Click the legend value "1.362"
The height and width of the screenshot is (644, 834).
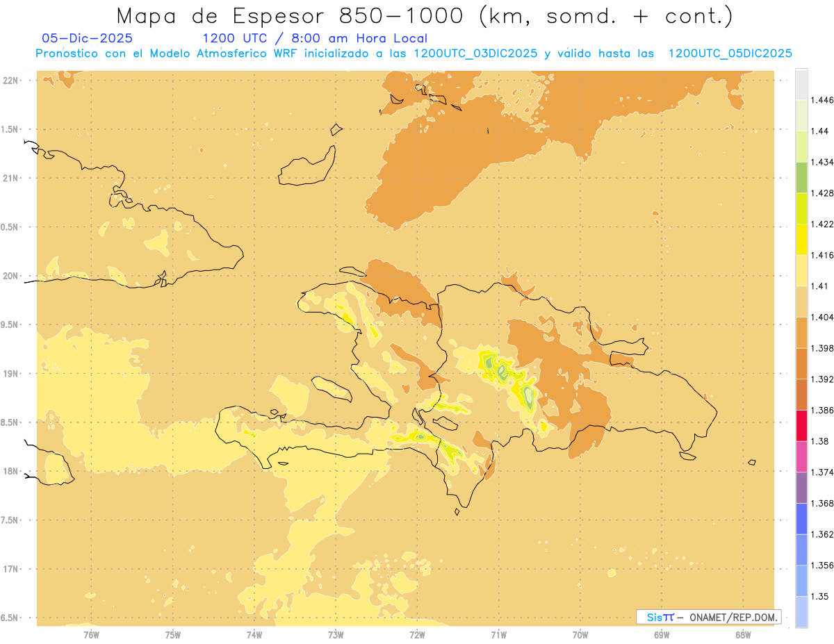point(823,534)
